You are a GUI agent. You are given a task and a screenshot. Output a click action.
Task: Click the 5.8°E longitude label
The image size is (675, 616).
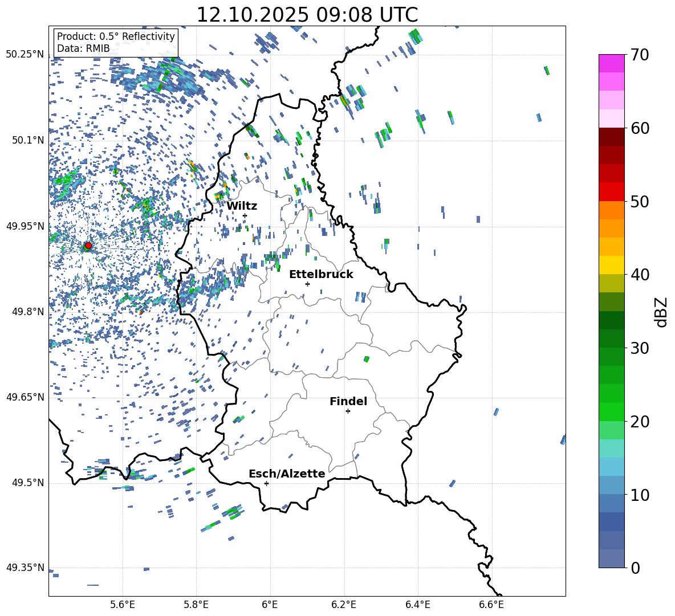(x=196, y=605)
